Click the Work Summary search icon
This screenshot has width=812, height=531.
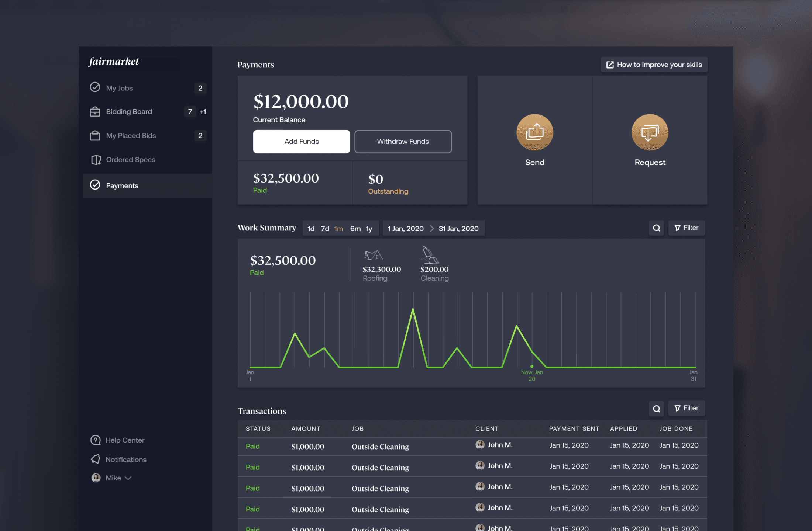[x=657, y=228]
